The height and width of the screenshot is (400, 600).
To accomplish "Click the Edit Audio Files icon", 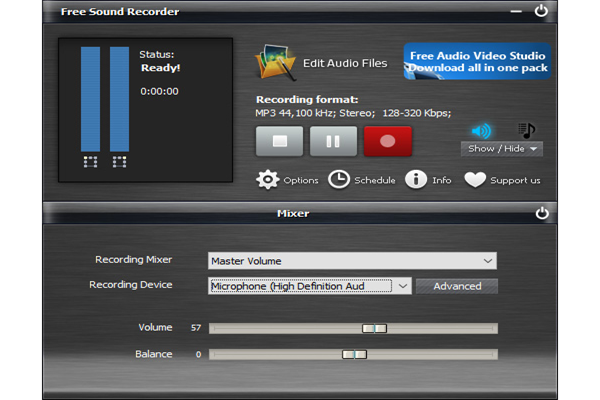I will click(x=277, y=62).
